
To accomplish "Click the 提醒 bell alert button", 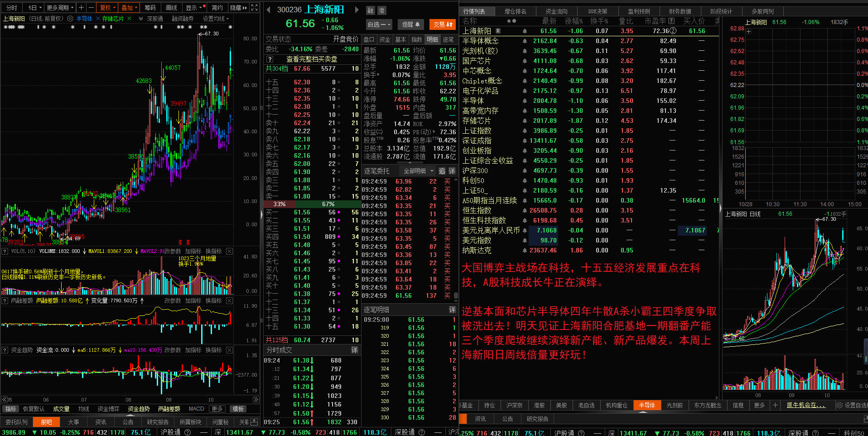I will (x=410, y=24).
